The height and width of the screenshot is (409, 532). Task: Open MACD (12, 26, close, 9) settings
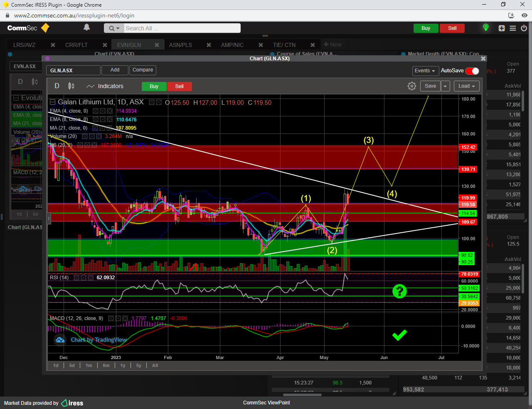pos(118,318)
